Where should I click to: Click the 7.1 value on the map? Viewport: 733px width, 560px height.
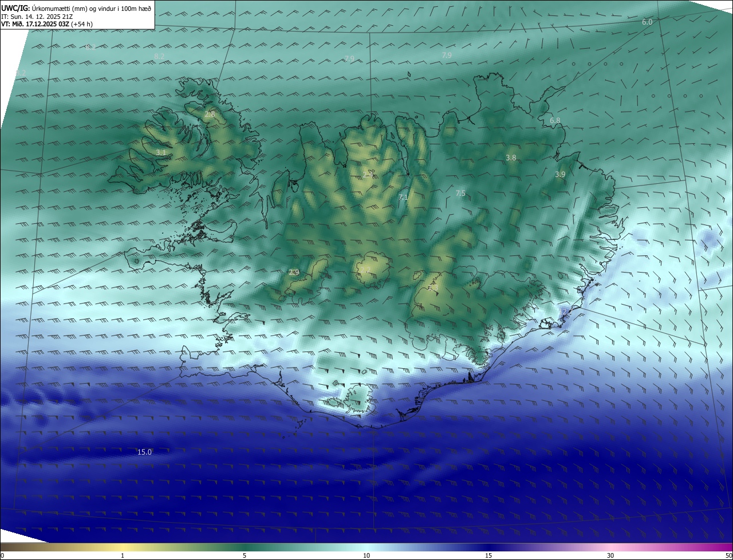pyautogui.click(x=403, y=198)
